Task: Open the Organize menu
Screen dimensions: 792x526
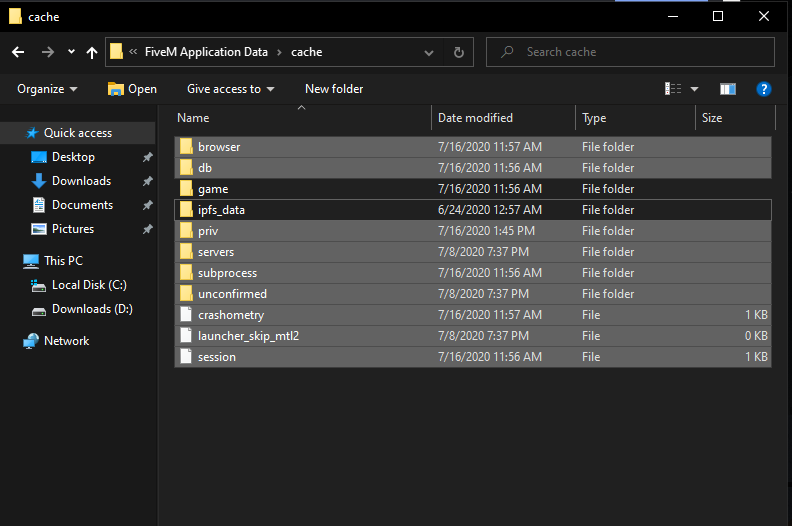Action: 47,89
